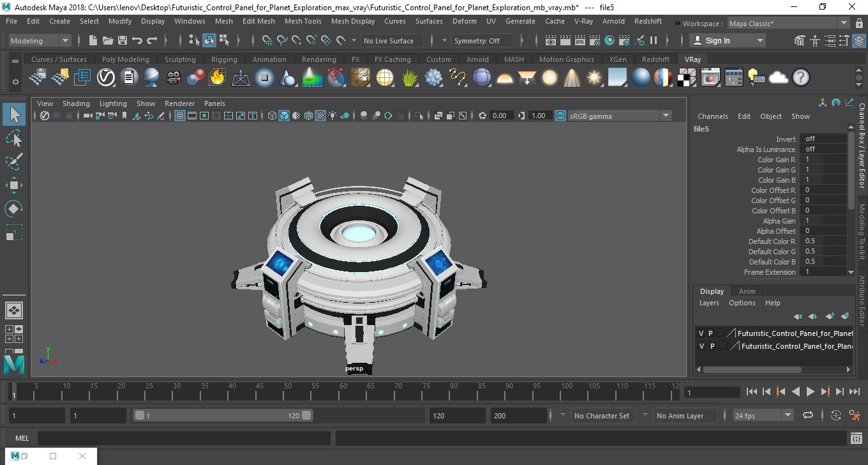Snap to curves magnet icon
Screen dimensions: 868x465
coord(282,40)
